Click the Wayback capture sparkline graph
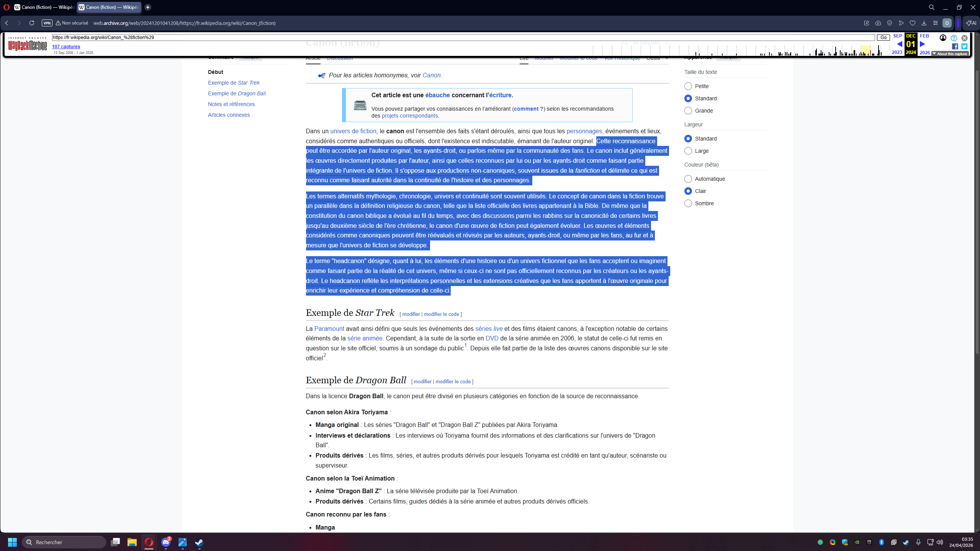The width and height of the screenshot is (980, 551). coord(741,50)
